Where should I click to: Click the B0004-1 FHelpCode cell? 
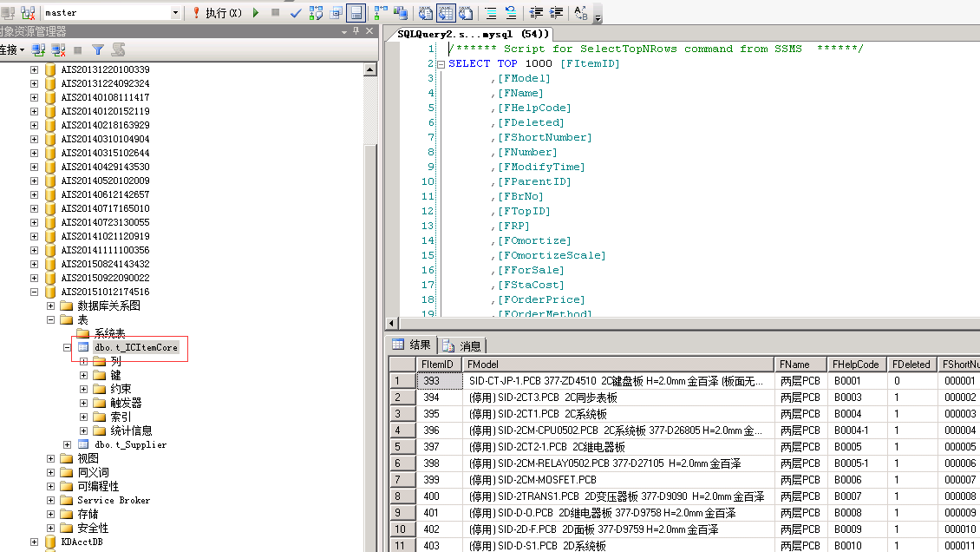coord(857,430)
